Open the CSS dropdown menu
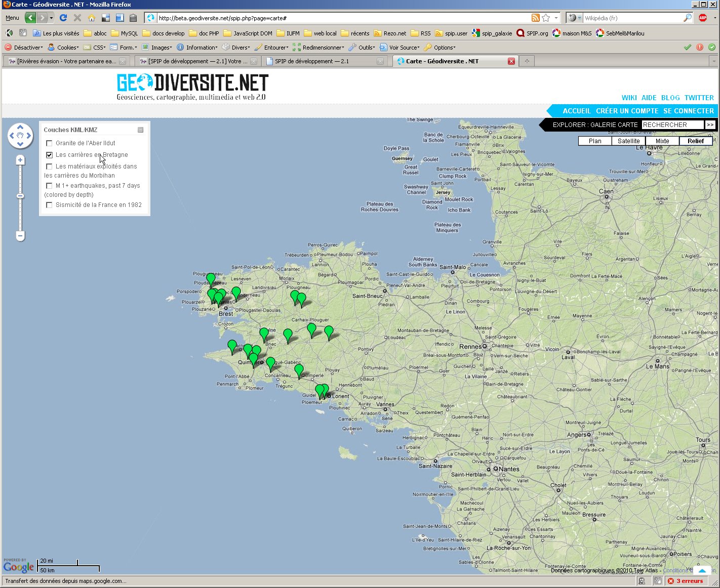 pos(95,48)
